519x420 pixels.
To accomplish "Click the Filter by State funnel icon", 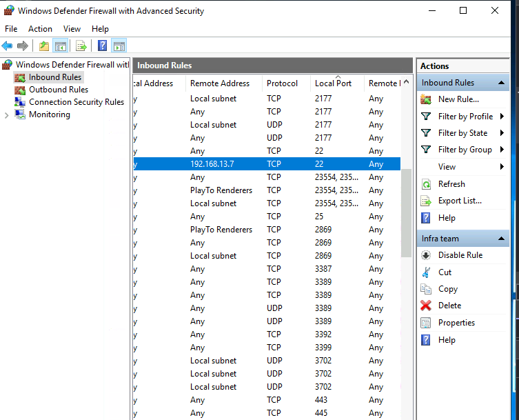I will point(426,133).
